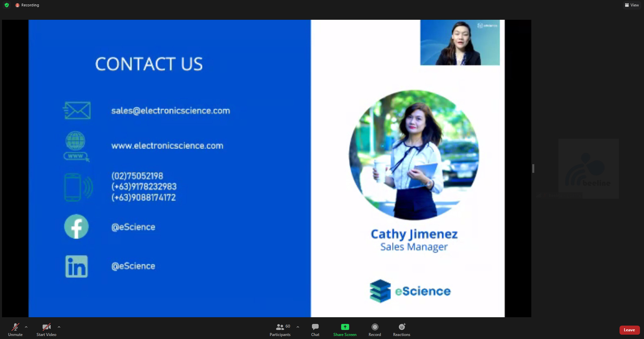
Task: Open audio options arrow next to Unmute
Action: tap(26, 327)
